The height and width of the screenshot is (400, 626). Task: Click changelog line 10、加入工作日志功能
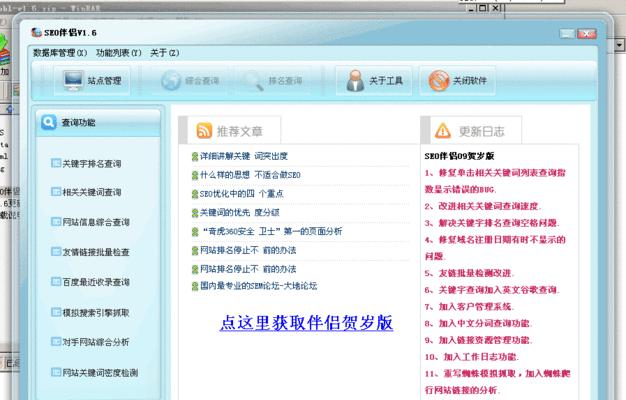[471, 357]
